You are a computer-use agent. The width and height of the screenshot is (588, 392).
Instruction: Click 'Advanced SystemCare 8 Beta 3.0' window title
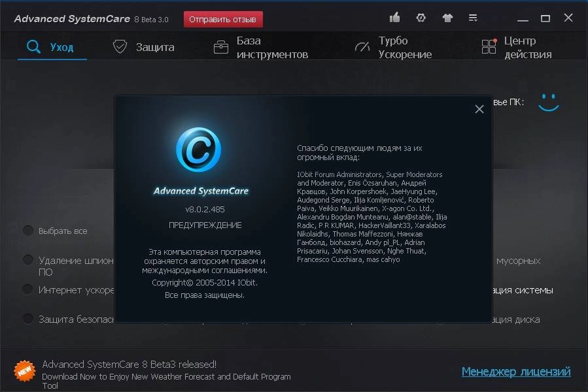[x=91, y=19]
